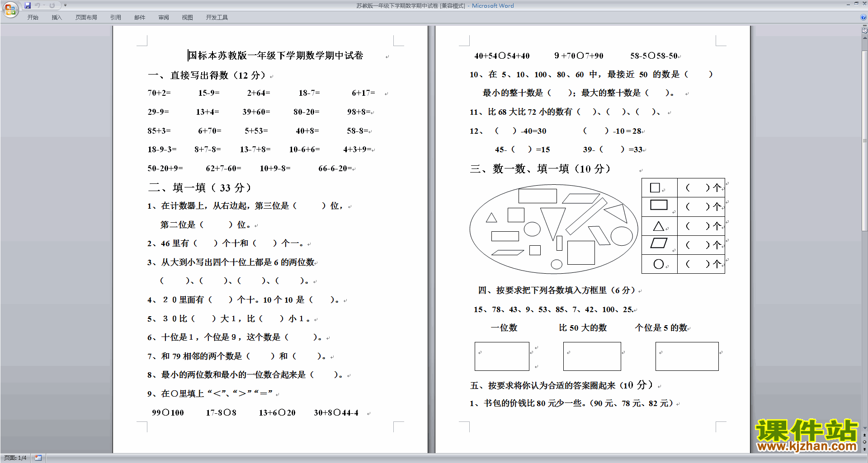
Task: Click the equation 62+7-60=
Action: point(223,168)
